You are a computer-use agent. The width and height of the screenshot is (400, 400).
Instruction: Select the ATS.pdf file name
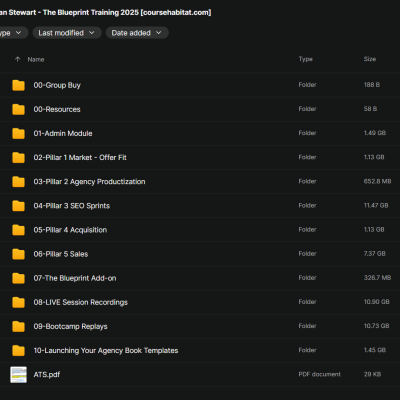click(x=47, y=375)
